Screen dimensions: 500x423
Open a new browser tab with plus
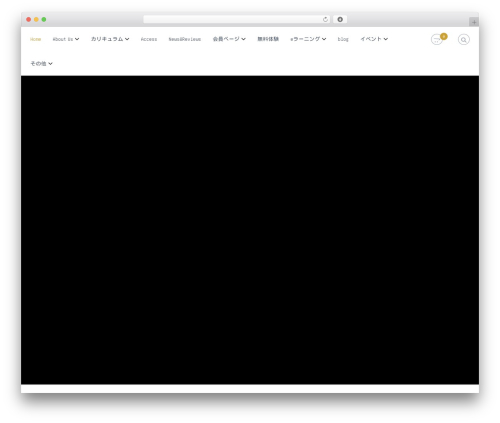(x=474, y=22)
